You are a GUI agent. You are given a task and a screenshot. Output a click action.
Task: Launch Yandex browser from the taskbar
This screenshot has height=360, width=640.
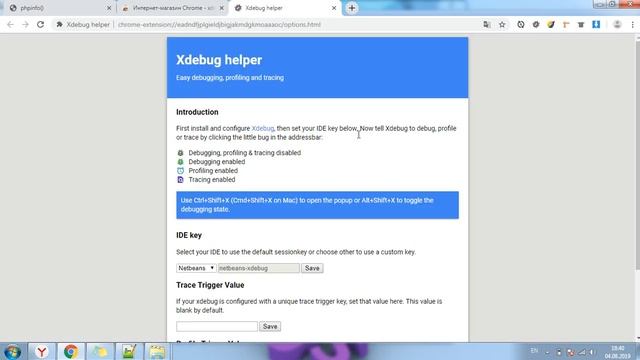[41, 351]
